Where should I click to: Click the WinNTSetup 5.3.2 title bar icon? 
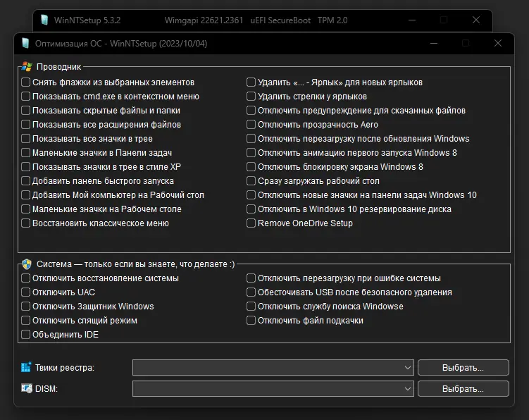click(x=44, y=20)
